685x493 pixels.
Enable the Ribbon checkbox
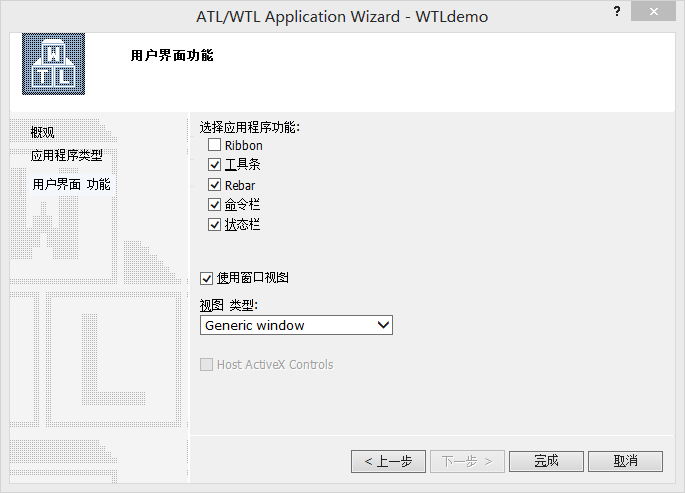click(x=214, y=145)
